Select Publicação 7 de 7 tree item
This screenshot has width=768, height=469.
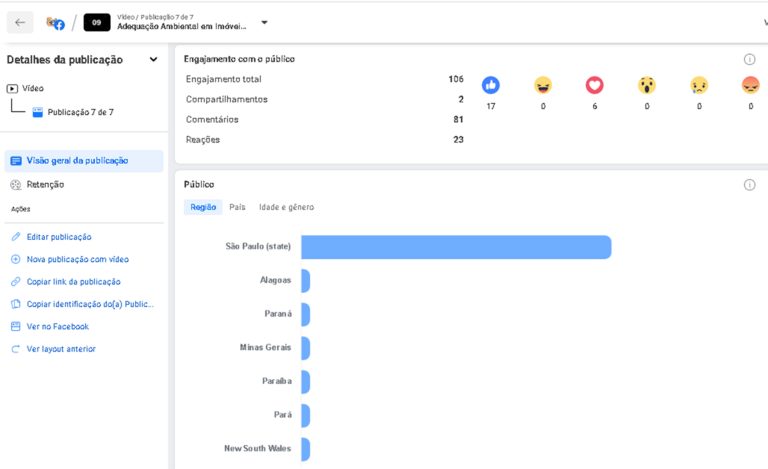73,112
